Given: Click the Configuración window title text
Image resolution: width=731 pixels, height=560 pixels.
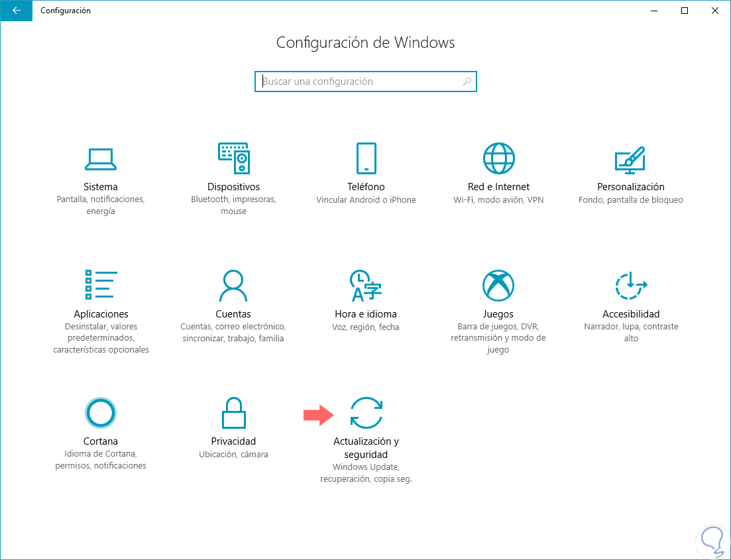Looking at the screenshot, I should 66,10.
